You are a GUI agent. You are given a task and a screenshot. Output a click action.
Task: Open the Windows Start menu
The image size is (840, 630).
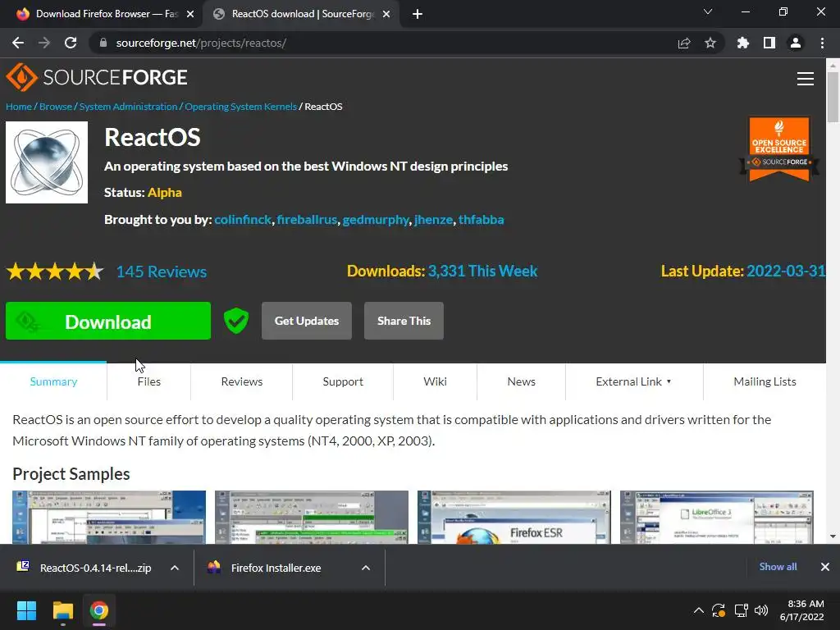(26, 610)
